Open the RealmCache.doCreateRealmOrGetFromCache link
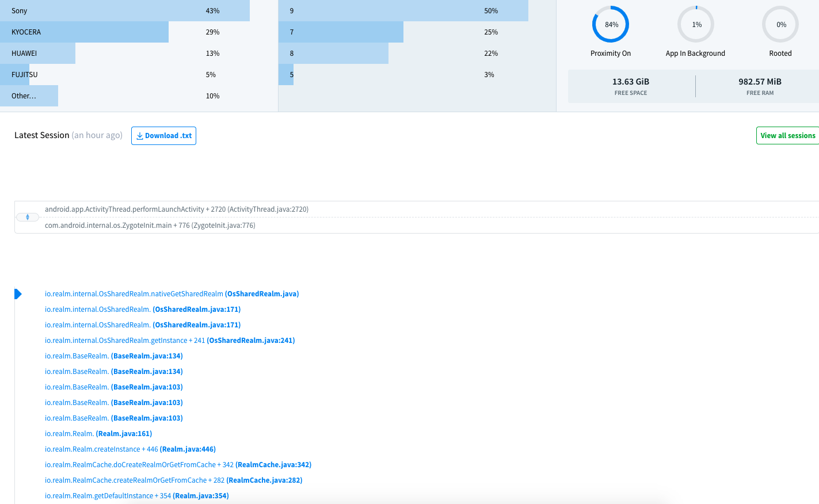This screenshot has height=504, width=819. click(x=178, y=464)
